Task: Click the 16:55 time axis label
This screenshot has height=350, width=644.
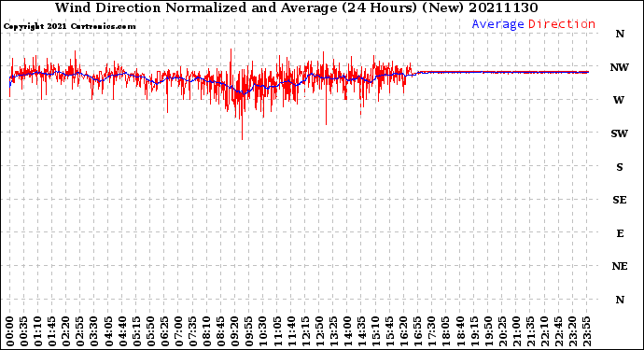Action: pyautogui.click(x=417, y=331)
